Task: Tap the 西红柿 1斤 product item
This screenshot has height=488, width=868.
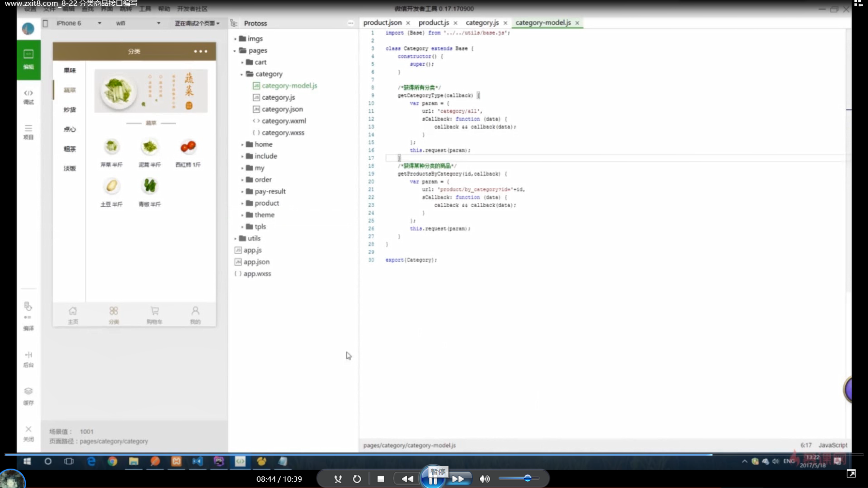Action: click(x=188, y=153)
